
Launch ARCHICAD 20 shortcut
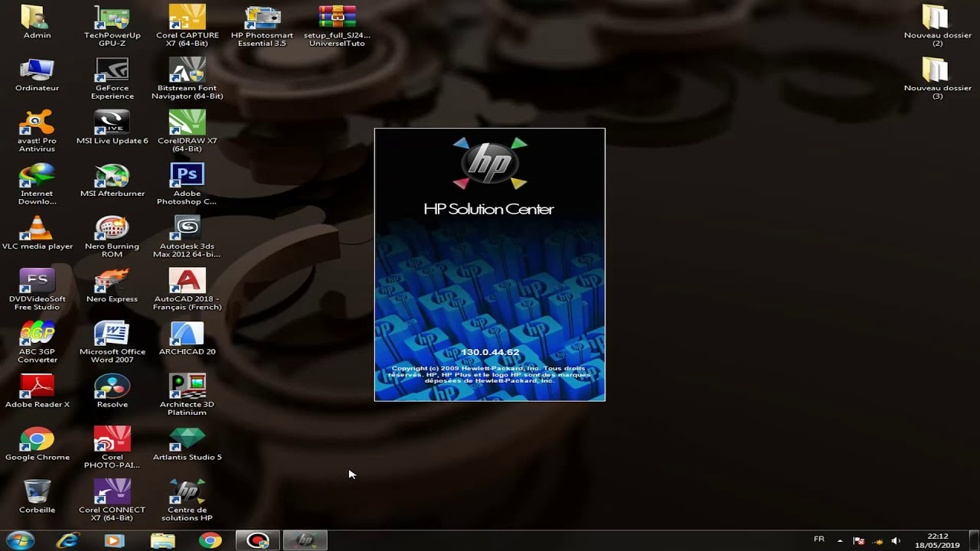[x=187, y=339]
